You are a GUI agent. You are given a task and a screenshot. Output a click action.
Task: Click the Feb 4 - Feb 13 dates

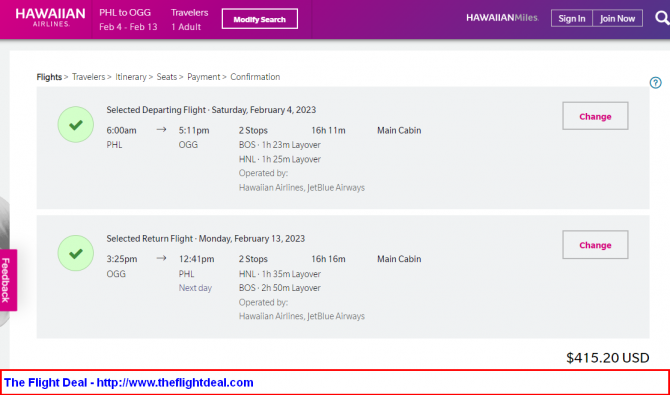128,27
